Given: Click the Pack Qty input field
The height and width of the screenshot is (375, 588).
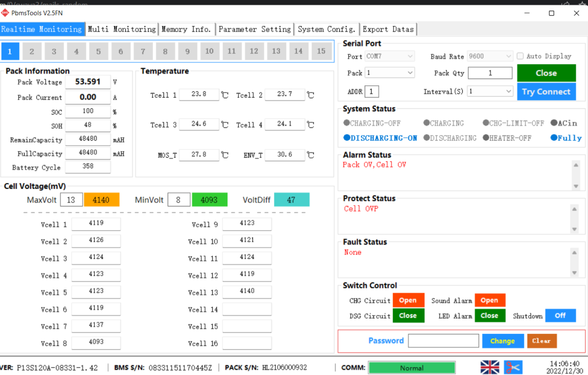Looking at the screenshot, I should tap(490, 73).
